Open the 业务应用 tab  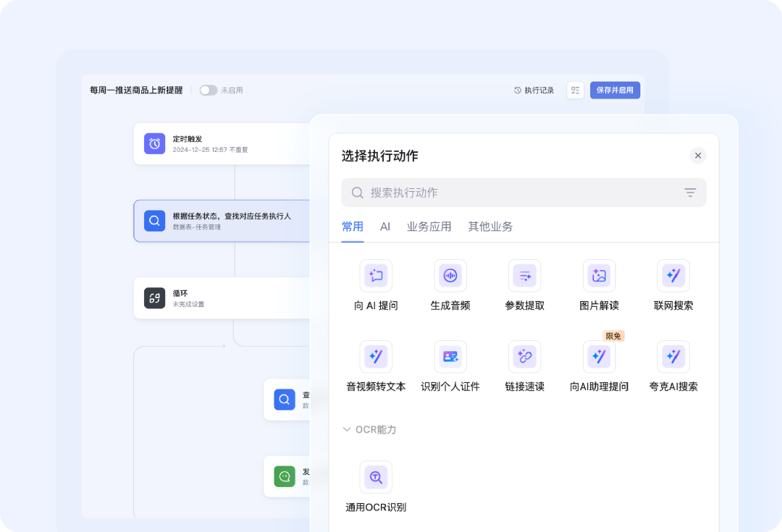point(429,226)
